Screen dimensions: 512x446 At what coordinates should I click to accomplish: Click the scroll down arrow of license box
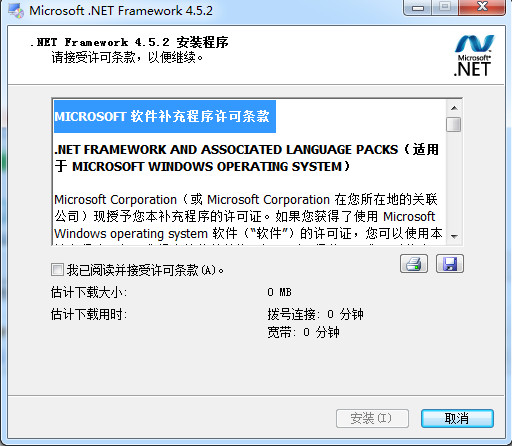point(454,236)
